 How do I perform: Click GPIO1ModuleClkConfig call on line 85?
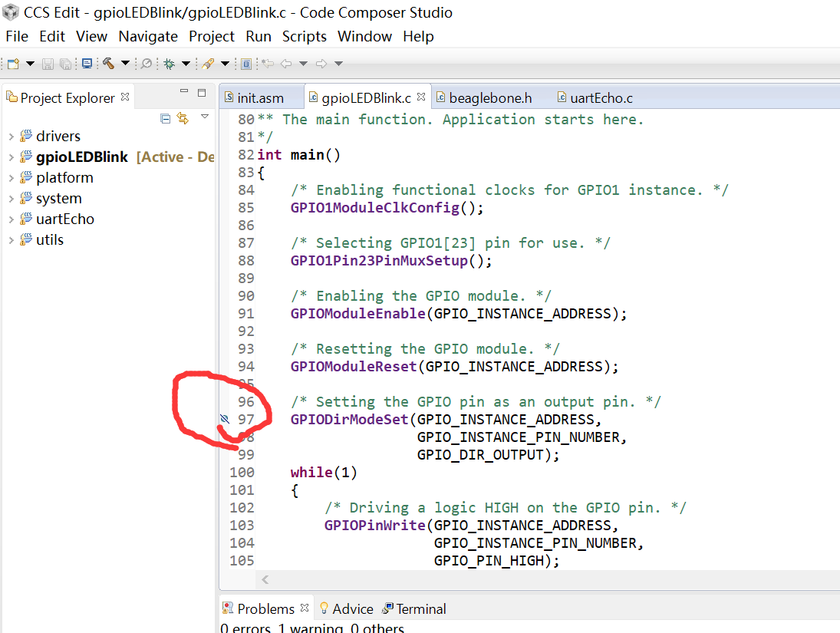pos(375,207)
